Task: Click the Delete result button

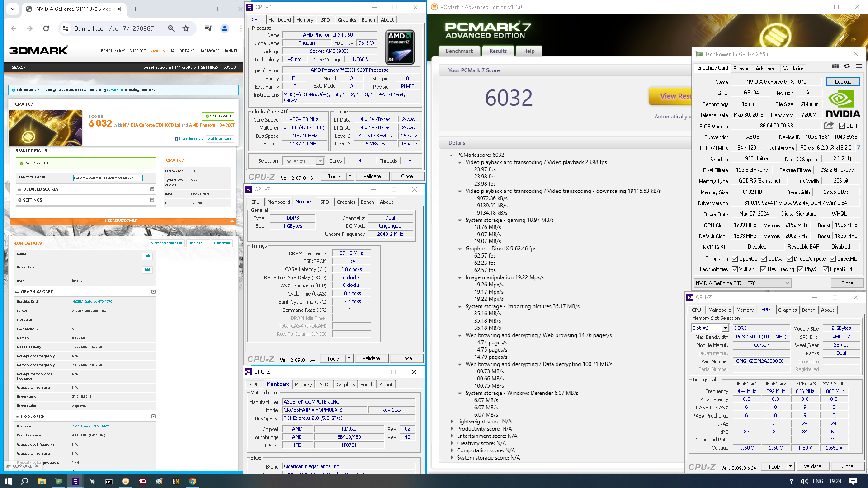Action: [198, 243]
